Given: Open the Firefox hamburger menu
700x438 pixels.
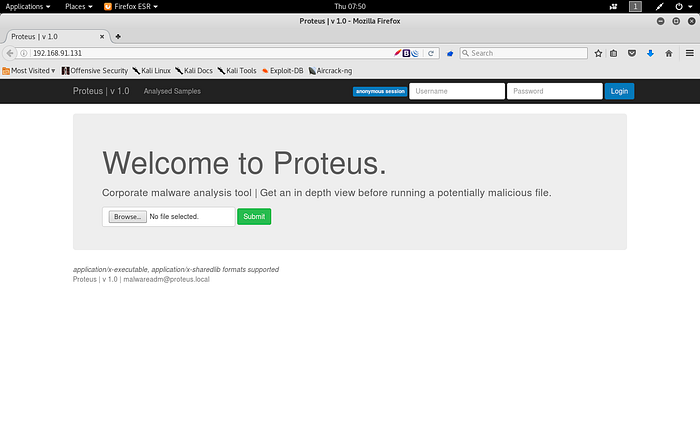Looking at the screenshot, I should coord(688,53).
